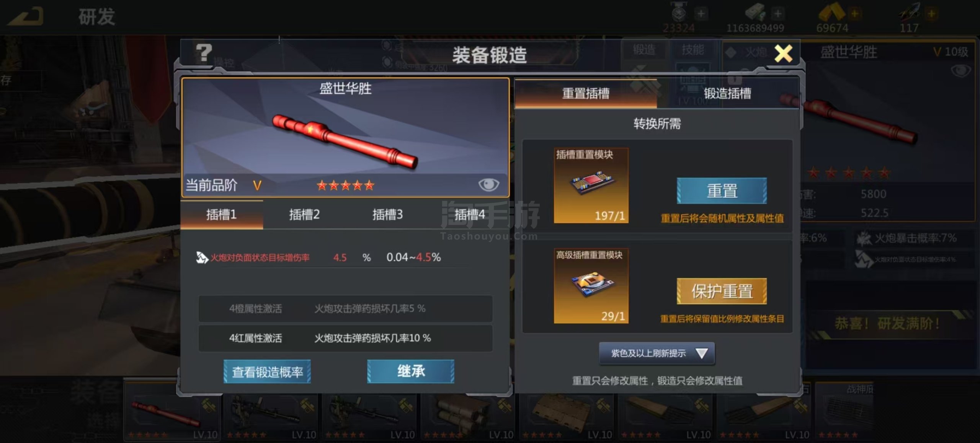This screenshot has height=443, width=980.
Task: Select the 高级插槽重置模块 item icon
Action: (591, 286)
